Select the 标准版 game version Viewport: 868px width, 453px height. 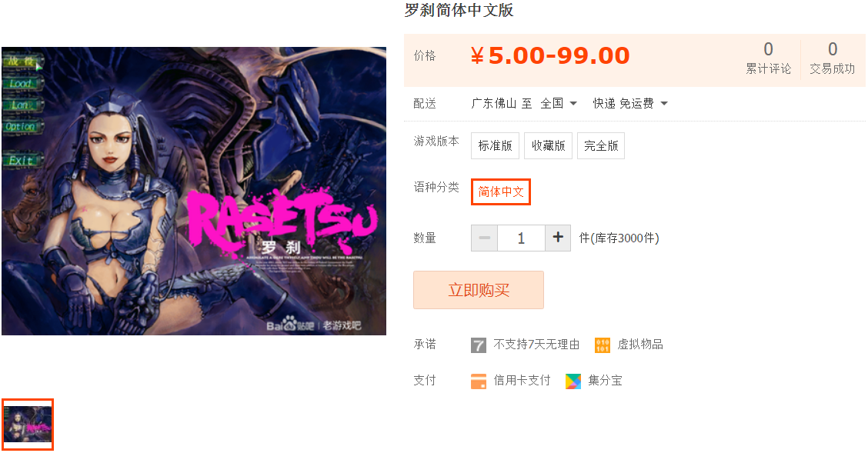point(495,145)
